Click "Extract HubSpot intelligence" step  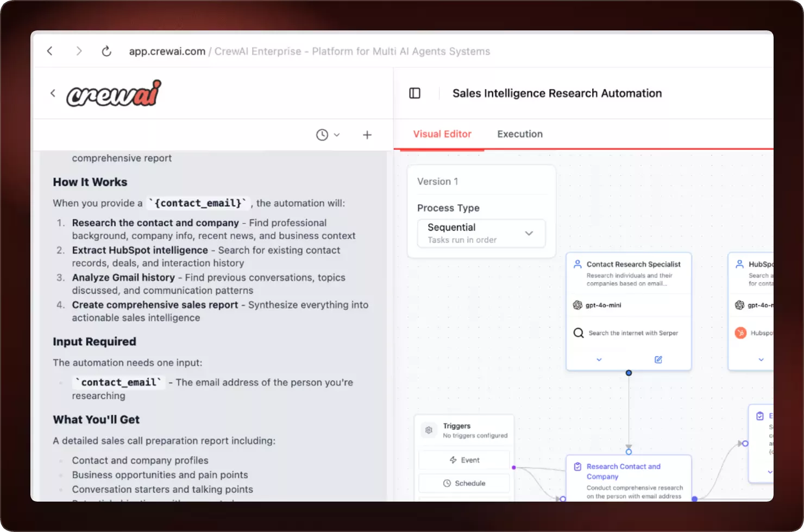tap(140, 250)
